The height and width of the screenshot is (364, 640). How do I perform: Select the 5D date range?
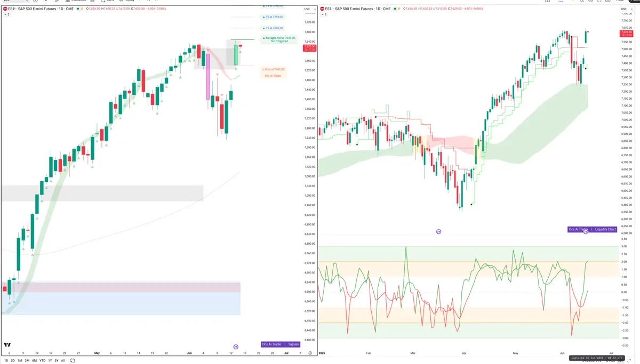13,360
